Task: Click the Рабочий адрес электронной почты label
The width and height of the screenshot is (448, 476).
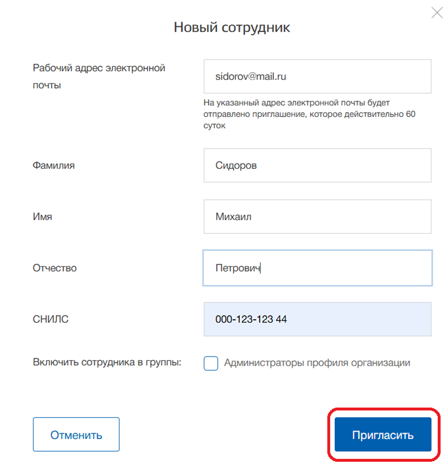Action: (98, 76)
